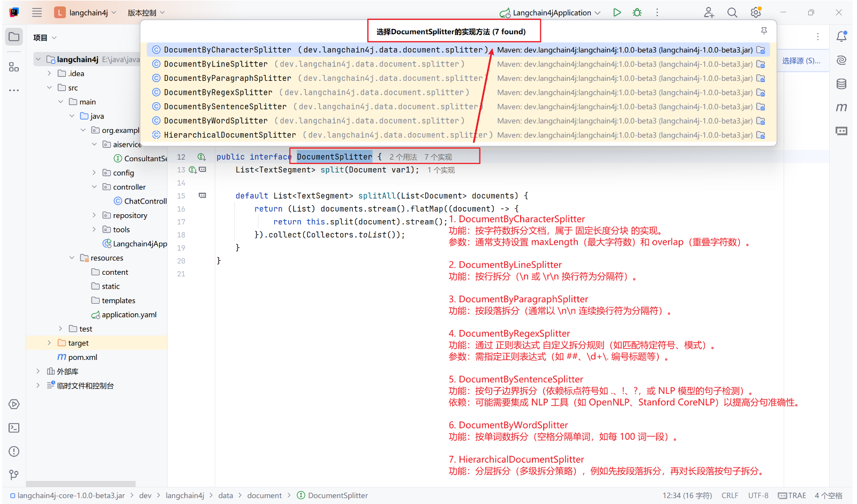Expand the target folder
Image resolution: width=857 pixels, height=504 pixels.
pos(49,343)
